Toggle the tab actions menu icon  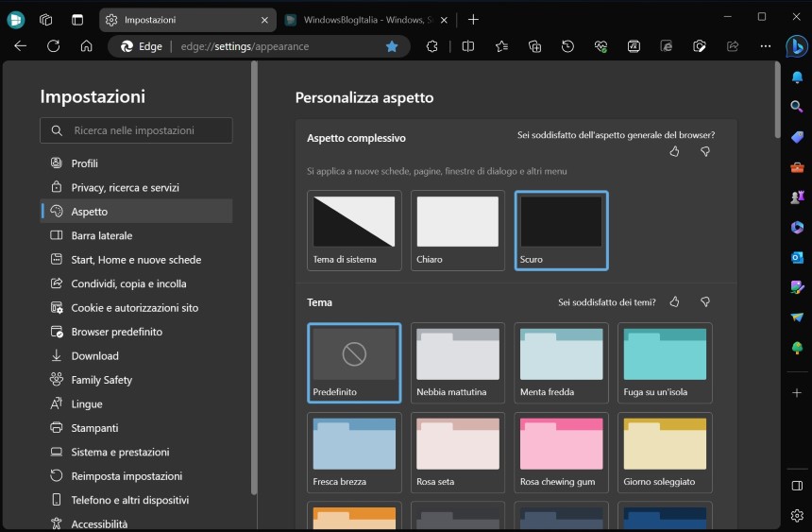(x=77, y=20)
